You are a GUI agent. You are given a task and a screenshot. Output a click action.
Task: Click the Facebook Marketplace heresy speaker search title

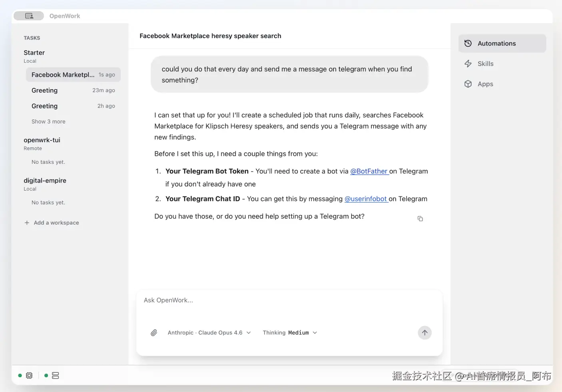pyautogui.click(x=210, y=36)
